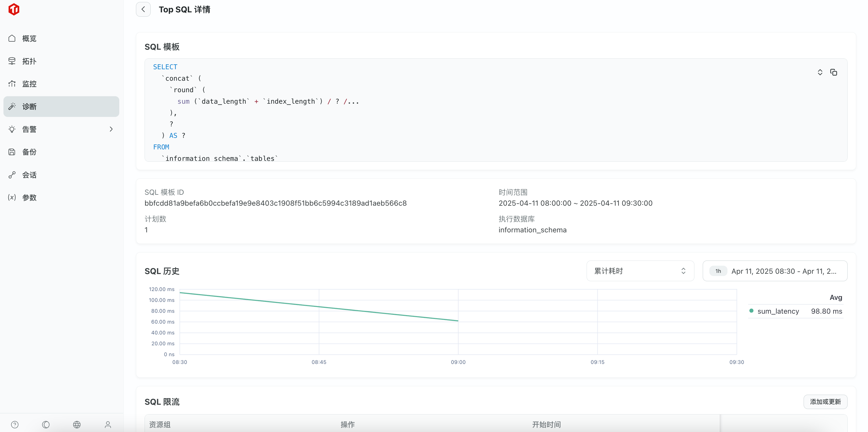Open the time range picker
Viewport: 868px width, 432px height.
pyautogui.click(x=775, y=271)
